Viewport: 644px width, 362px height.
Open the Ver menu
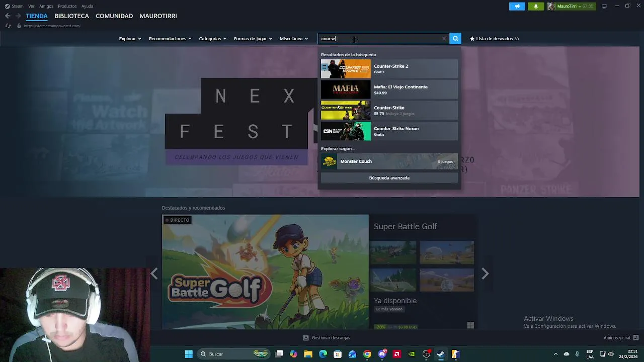(x=31, y=6)
